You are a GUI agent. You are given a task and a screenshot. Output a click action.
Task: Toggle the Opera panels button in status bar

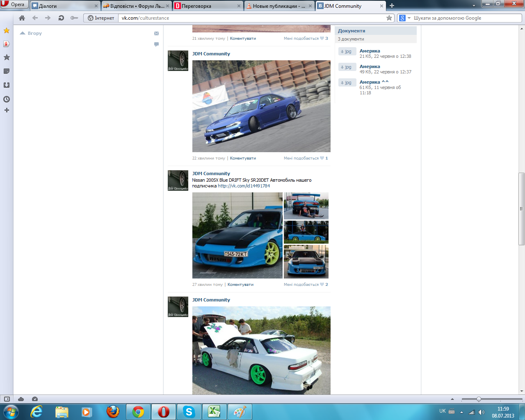7,399
